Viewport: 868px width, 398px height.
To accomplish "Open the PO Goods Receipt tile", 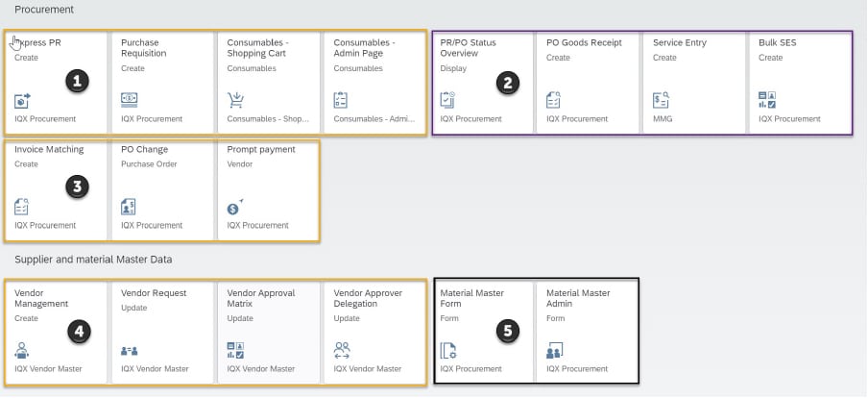I will [588, 83].
